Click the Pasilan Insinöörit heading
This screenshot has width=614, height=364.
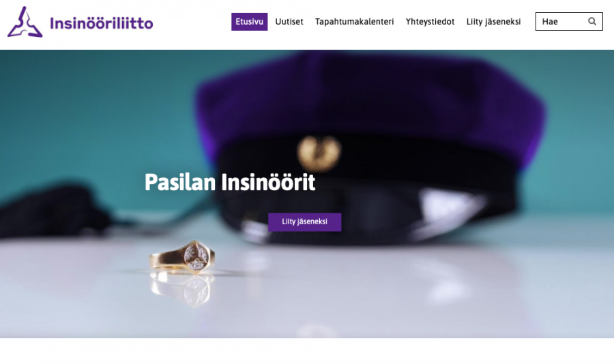click(x=230, y=182)
